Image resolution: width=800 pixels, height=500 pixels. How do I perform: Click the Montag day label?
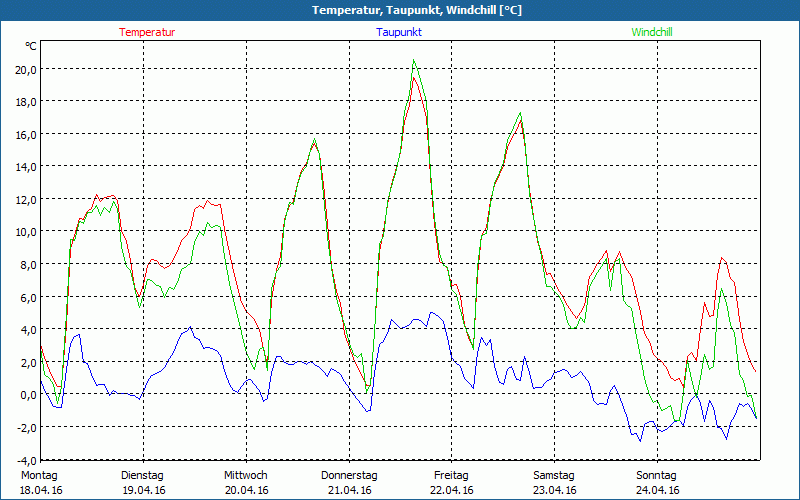pyautogui.click(x=39, y=476)
